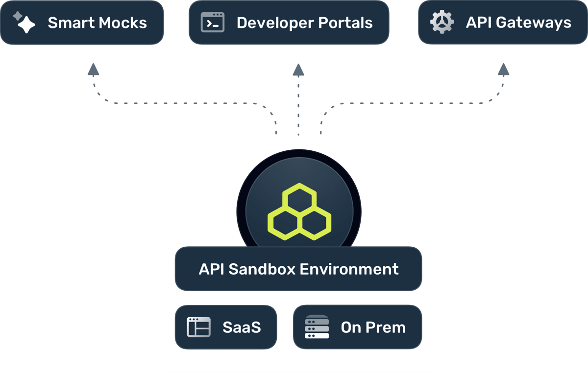The image size is (588, 373).
Task: Select the Smart Mocks text label
Action: click(97, 23)
